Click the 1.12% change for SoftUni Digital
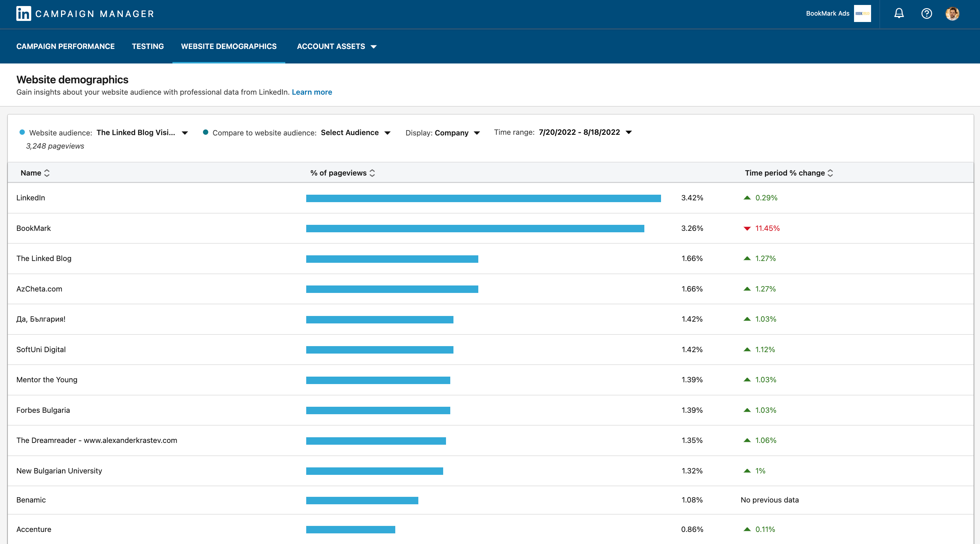The image size is (980, 544). [765, 349]
